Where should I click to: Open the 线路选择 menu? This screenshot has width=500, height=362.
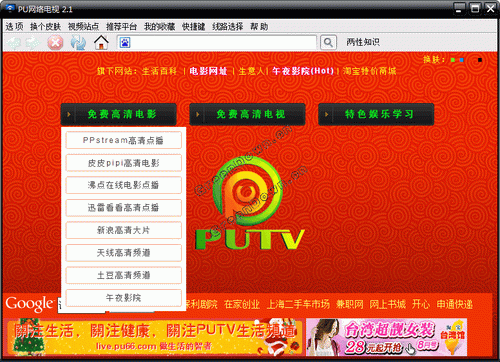[228, 27]
